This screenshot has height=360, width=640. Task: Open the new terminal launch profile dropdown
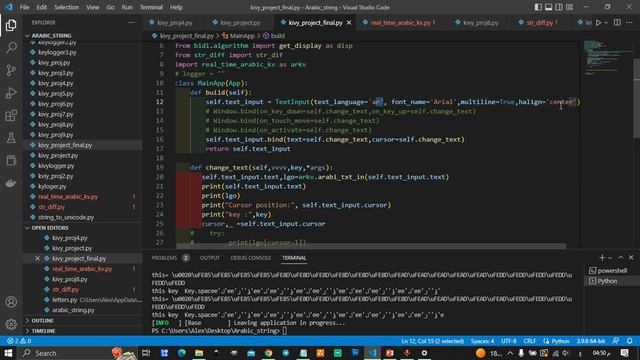pyautogui.click(x=610, y=258)
